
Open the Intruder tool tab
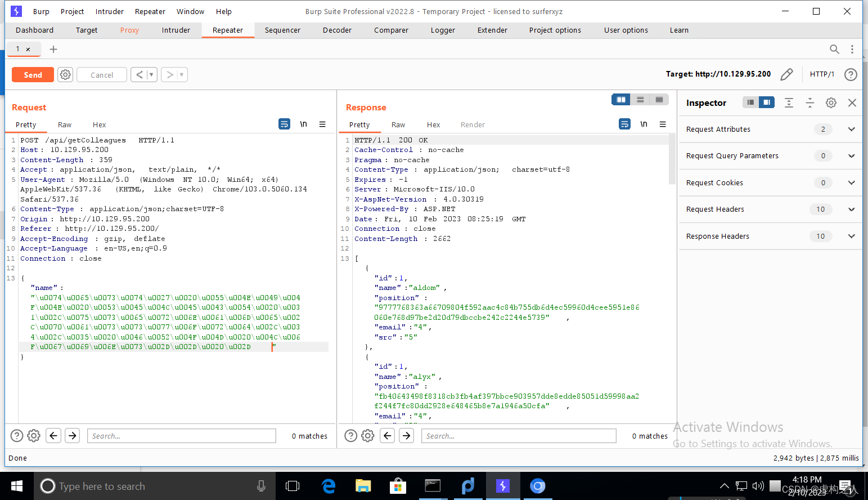176,30
